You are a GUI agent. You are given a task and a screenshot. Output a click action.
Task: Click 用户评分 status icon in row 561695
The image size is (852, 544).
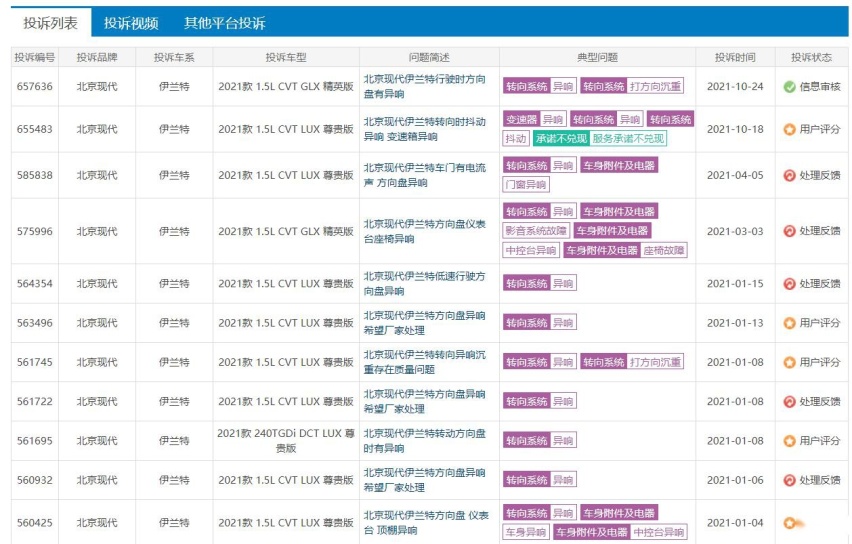pyautogui.click(x=790, y=441)
